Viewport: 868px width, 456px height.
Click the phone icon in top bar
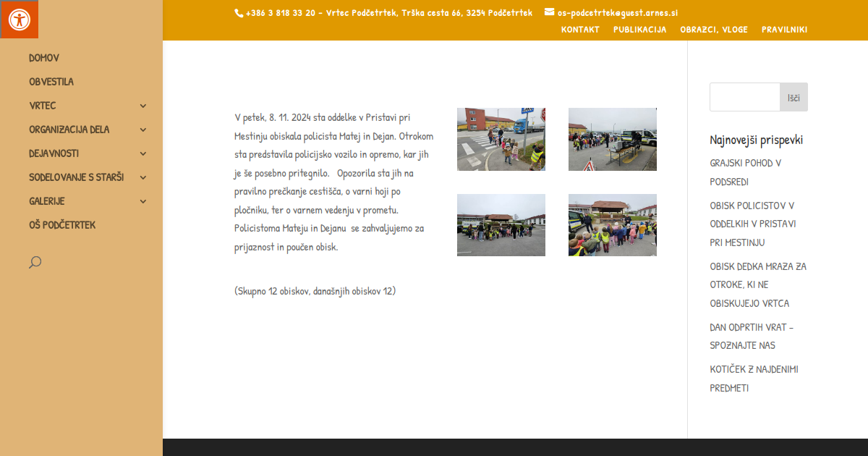pyautogui.click(x=239, y=12)
